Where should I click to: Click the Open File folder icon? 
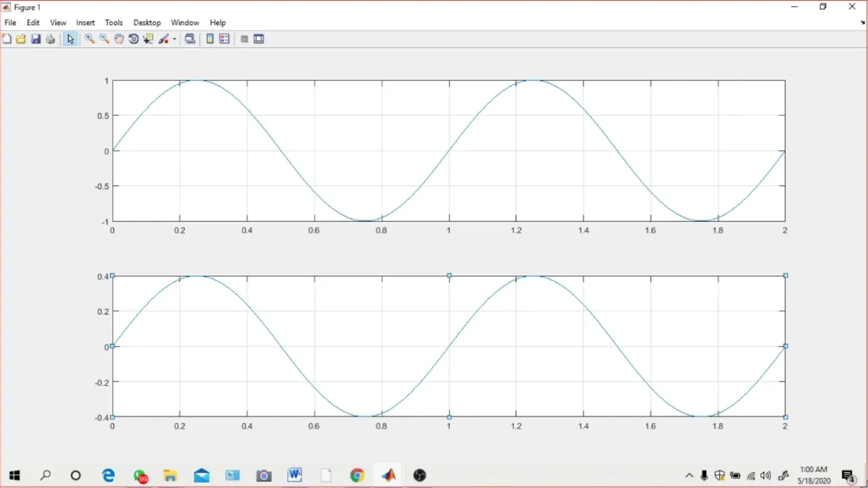[21, 39]
